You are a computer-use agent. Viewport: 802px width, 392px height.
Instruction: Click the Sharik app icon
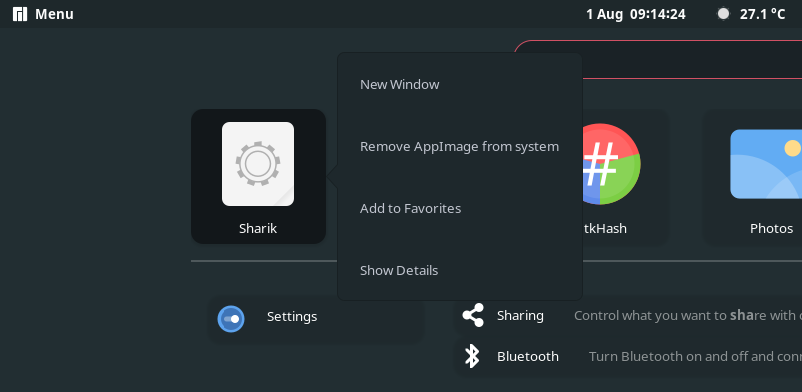point(258,164)
